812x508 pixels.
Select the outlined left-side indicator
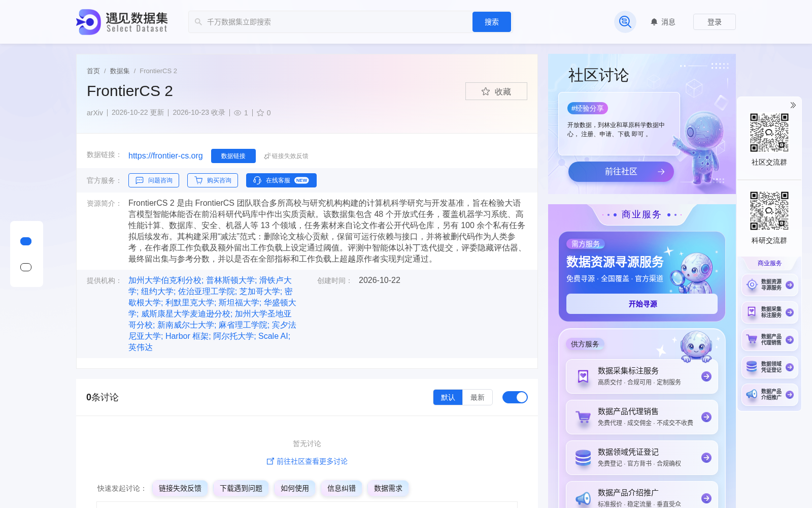(x=26, y=267)
